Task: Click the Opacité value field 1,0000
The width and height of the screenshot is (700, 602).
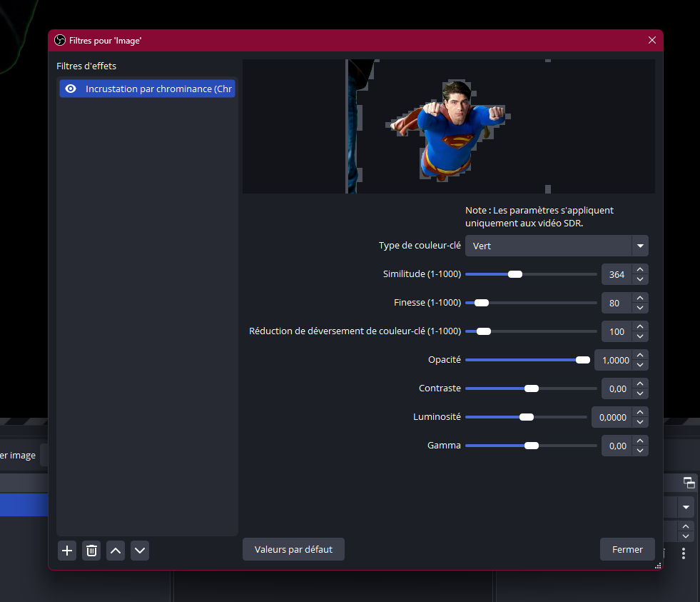Action: (x=614, y=360)
